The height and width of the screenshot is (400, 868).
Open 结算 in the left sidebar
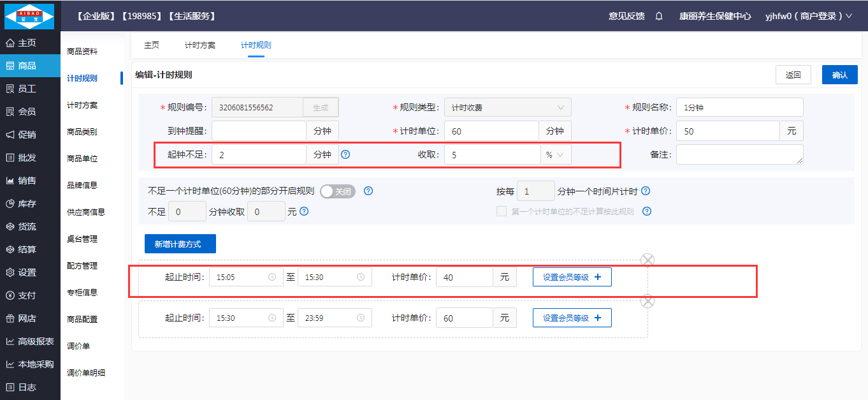pos(30,249)
